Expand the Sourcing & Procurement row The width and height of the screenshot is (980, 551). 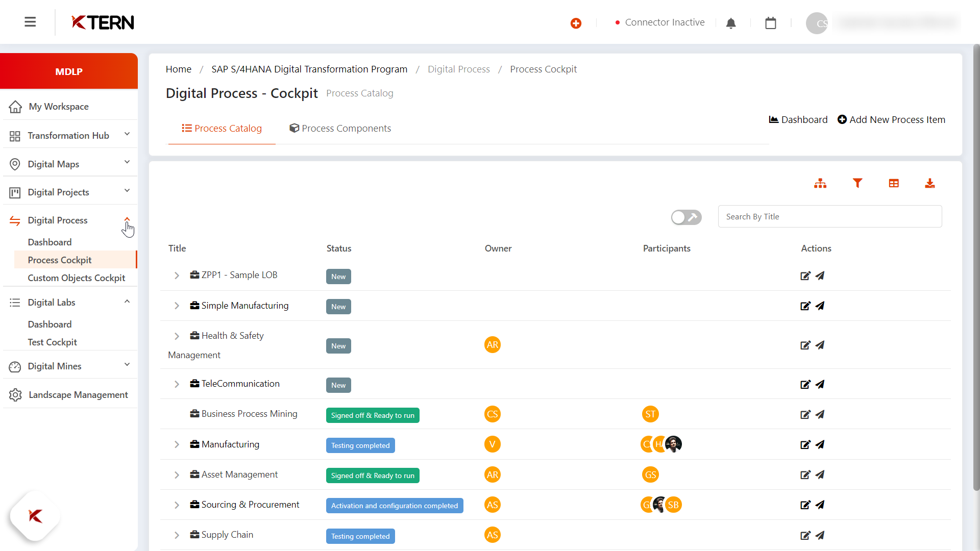pos(177,505)
